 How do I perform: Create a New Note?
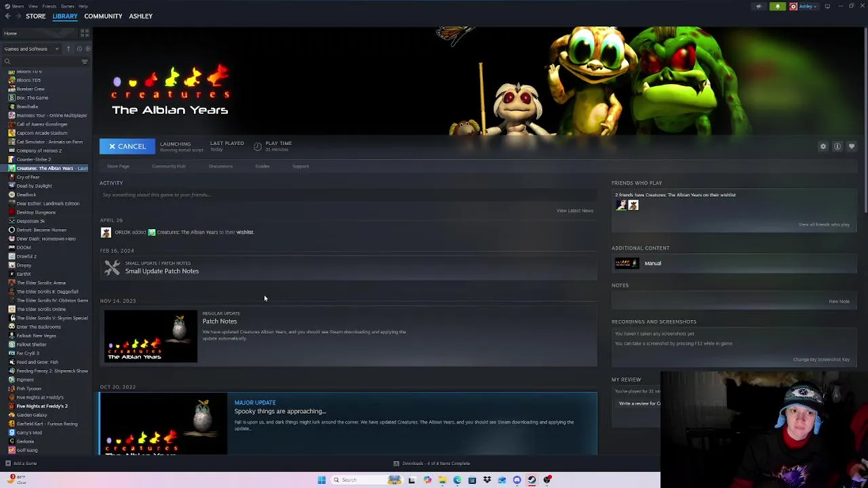[x=839, y=302]
